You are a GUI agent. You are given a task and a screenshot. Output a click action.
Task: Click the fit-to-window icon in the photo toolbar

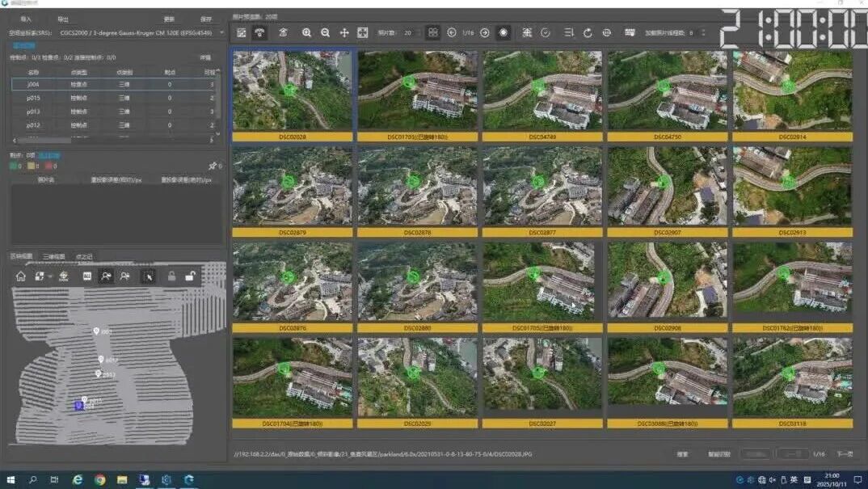point(363,32)
